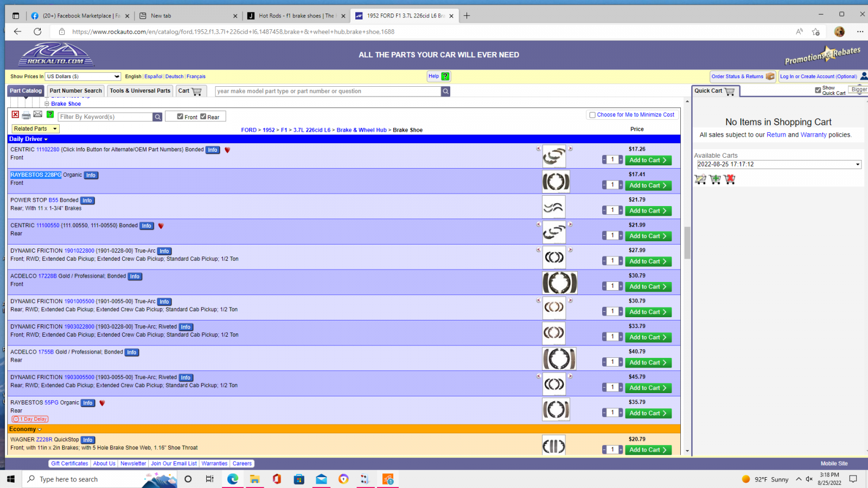868x488 pixels.
Task: Click the heart icon on RAYBESTOS 55PG
Action: [x=102, y=403]
